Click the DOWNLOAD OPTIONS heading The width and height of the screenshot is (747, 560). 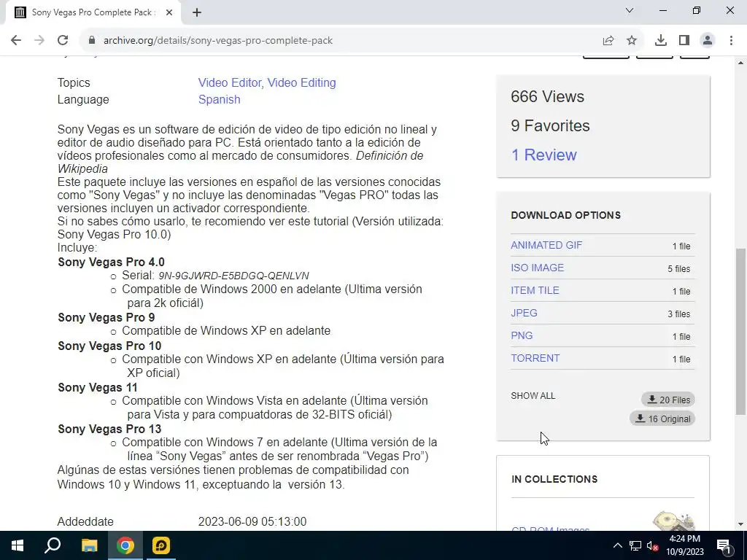[565, 215]
